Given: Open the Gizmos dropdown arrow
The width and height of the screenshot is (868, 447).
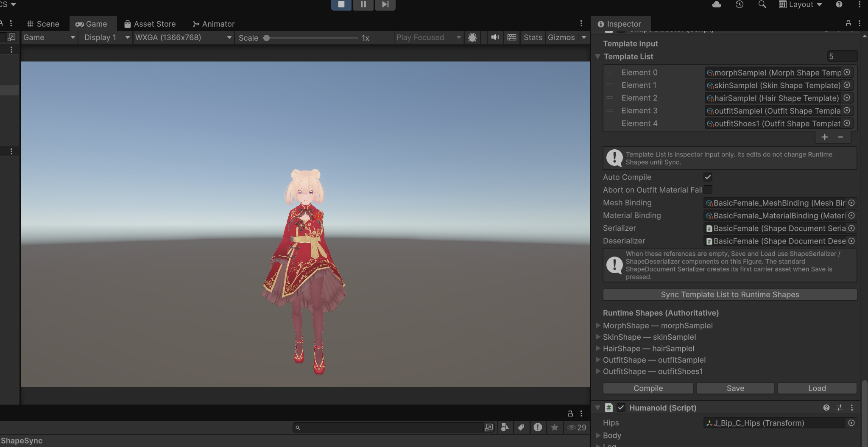Looking at the screenshot, I should click(x=584, y=37).
